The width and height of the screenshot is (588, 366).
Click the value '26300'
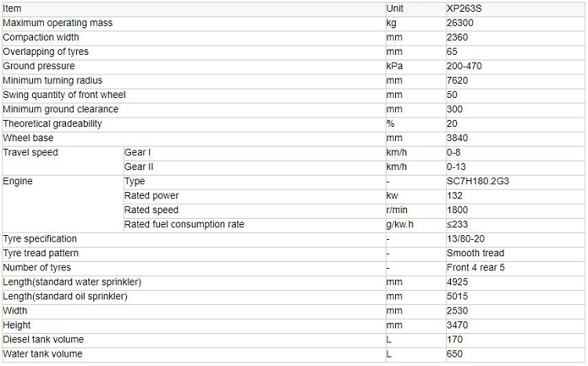[459, 23]
